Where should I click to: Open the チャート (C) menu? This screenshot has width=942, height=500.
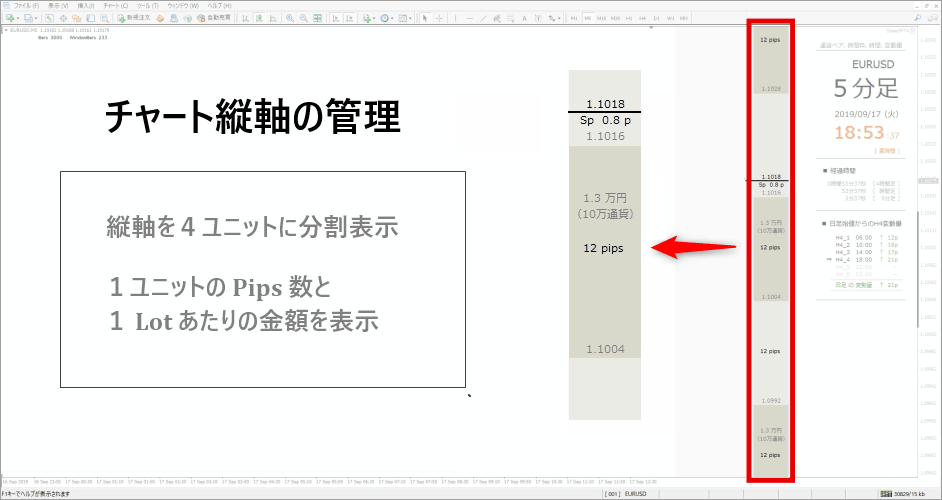click(116, 5)
